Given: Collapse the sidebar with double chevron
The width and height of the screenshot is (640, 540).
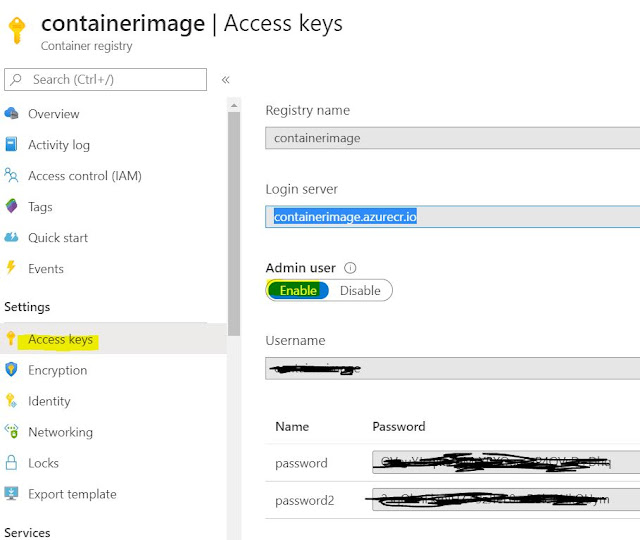Looking at the screenshot, I should [225, 80].
